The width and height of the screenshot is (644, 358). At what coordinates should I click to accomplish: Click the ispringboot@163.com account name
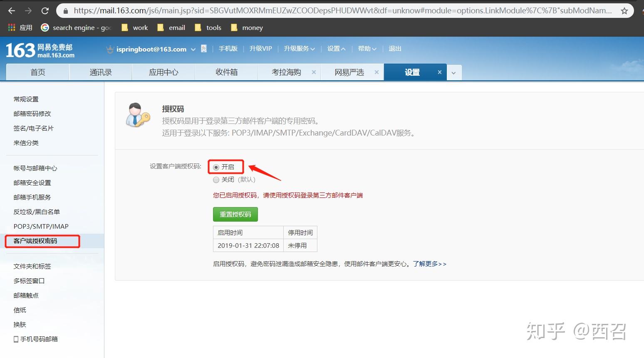click(151, 49)
